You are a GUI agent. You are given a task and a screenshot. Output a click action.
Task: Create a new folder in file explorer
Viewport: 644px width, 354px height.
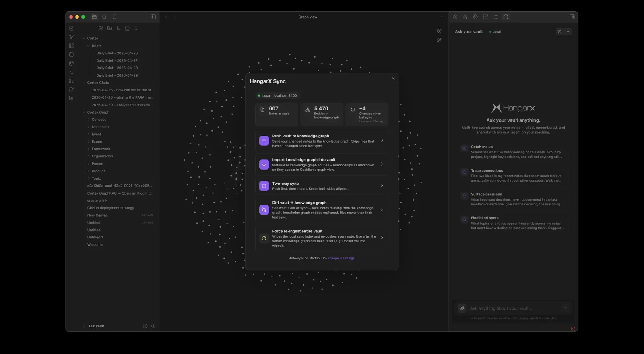(x=110, y=28)
